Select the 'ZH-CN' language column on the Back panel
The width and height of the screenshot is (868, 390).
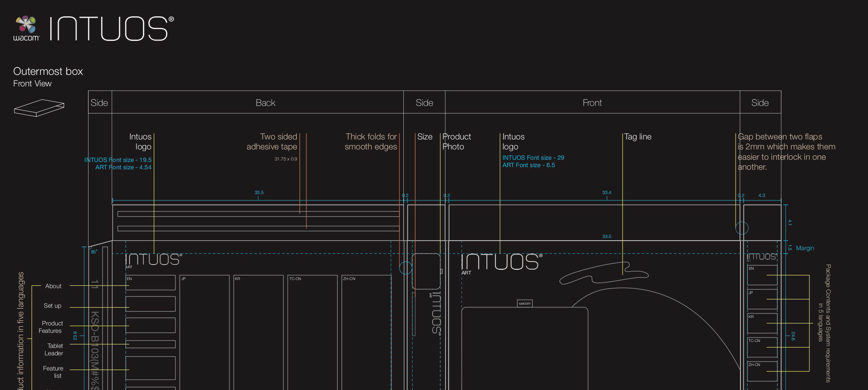366,332
